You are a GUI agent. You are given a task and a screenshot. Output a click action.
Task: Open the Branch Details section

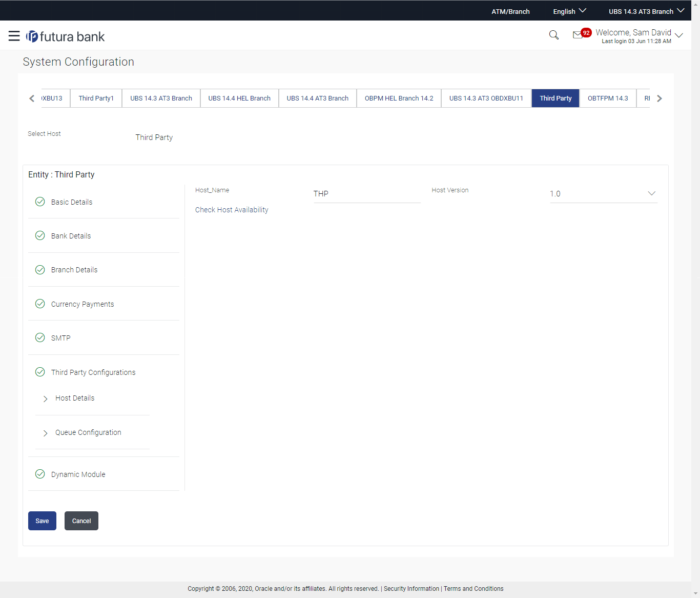tap(74, 270)
